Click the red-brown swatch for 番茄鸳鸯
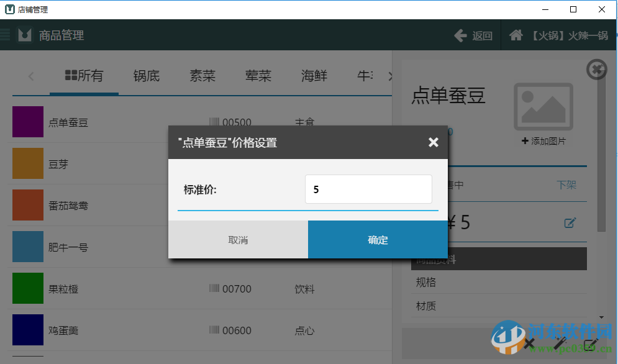This screenshot has width=618, height=364. (28, 205)
